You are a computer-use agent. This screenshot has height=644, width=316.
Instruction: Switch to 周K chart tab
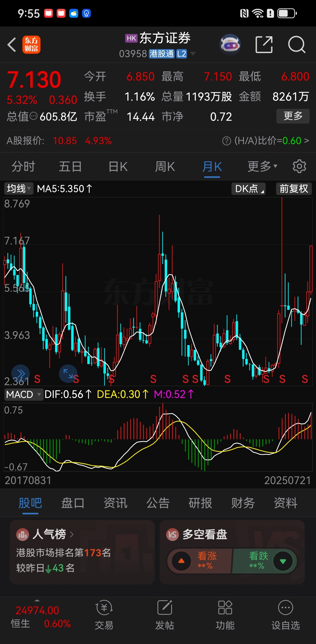coord(165,166)
